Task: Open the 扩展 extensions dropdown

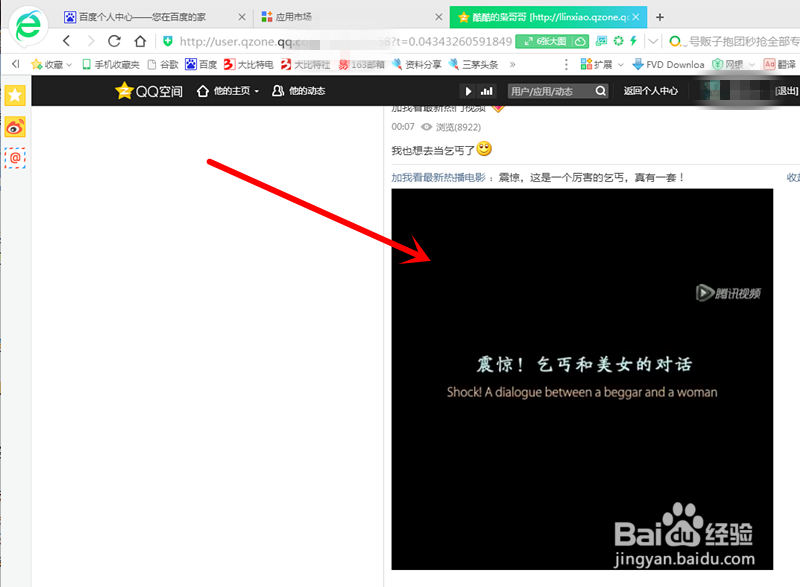Action: click(x=602, y=64)
